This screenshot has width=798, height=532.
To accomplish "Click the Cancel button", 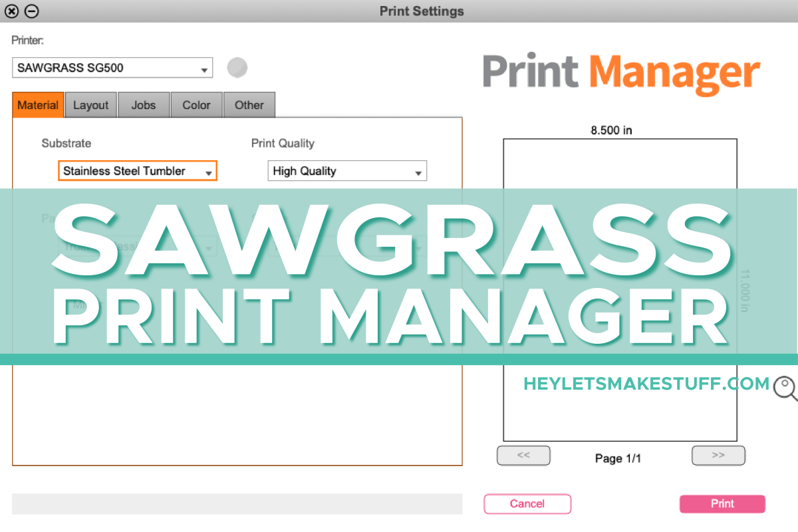I will pos(527,504).
